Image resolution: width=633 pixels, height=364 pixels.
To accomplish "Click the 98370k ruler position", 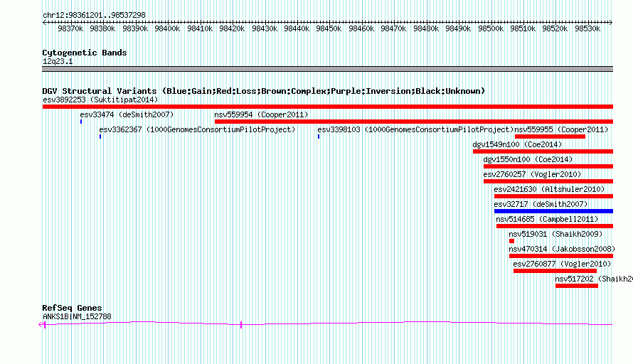I will click(x=70, y=28).
